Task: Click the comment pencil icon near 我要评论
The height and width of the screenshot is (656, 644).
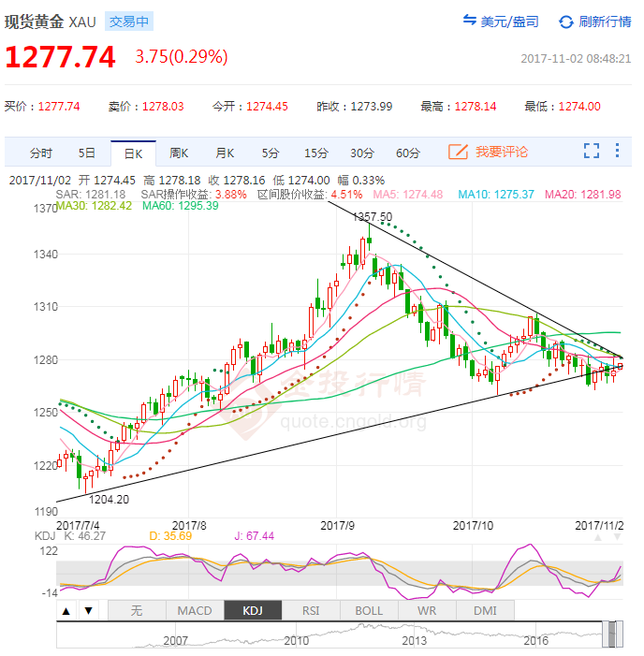Action: point(458,152)
